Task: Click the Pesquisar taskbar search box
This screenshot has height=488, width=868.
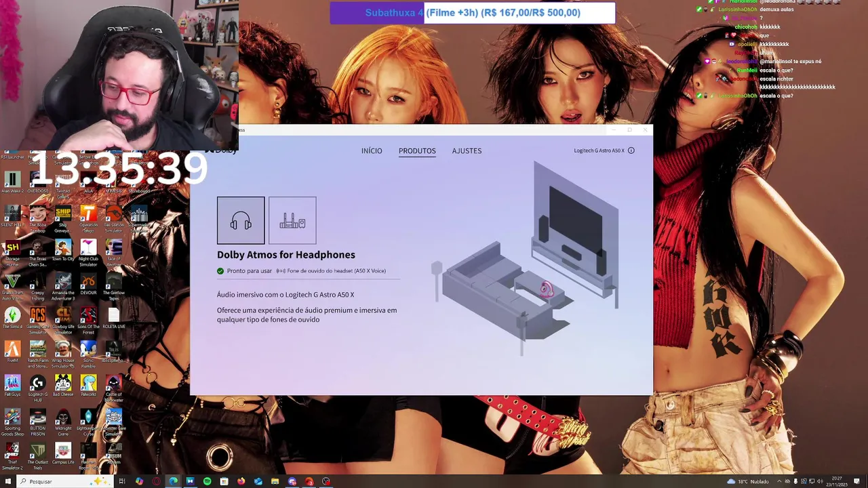Action: (65, 481)
